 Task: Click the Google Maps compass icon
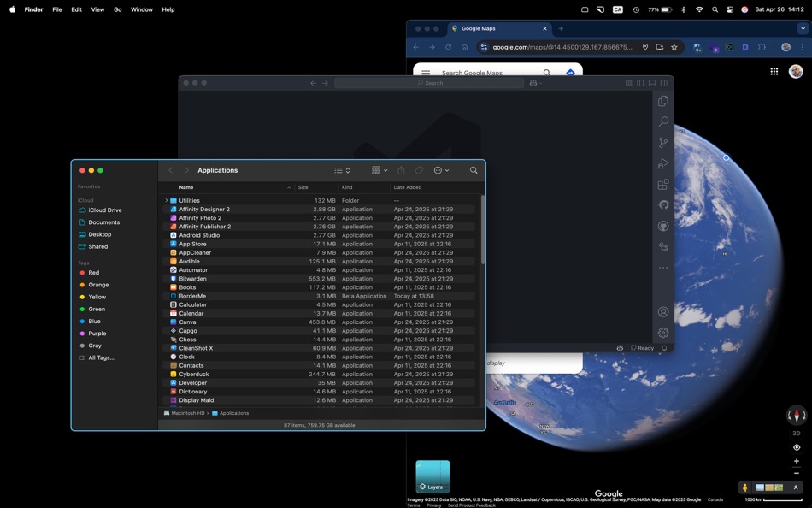796,416
